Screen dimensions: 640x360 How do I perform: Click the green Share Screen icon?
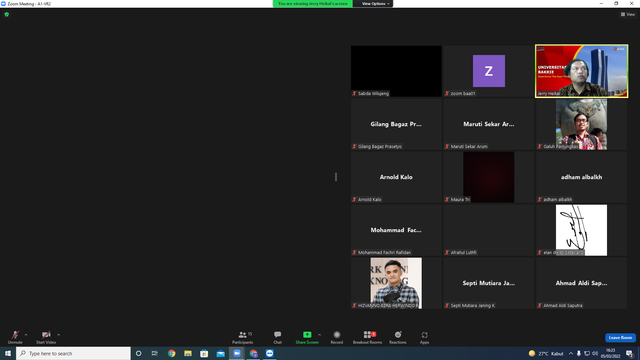(307, 335)
